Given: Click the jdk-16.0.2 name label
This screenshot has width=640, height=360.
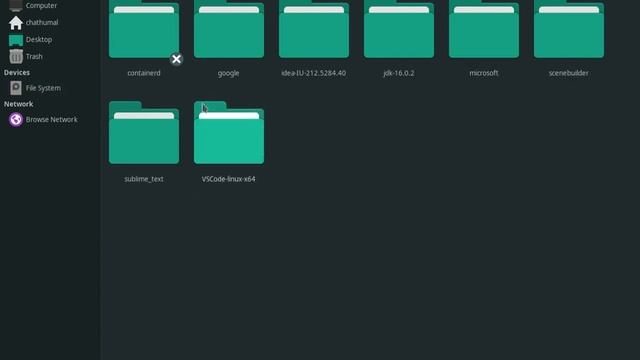Looking at the screenshot, I should click(x=399, y=73).
